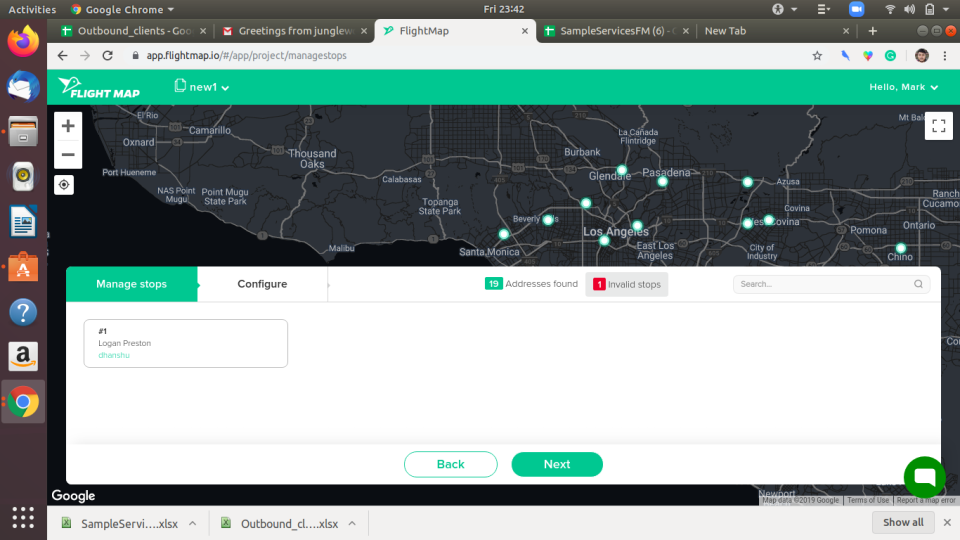
Task: Click the Back button
Action: tap(451, 464)
